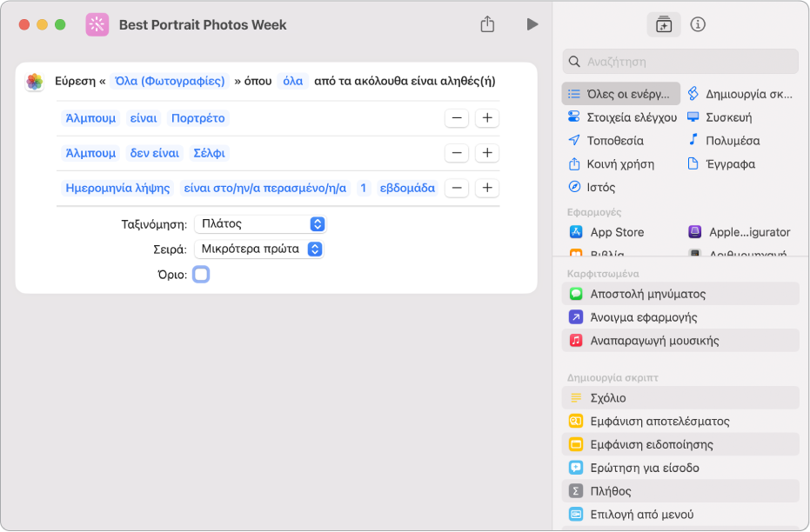The width and height of the screenshot is (810, 532).
Task: Change the Ημερομηνία λήψης filter field
Action: pyautogui.click(x=117, y=188)
